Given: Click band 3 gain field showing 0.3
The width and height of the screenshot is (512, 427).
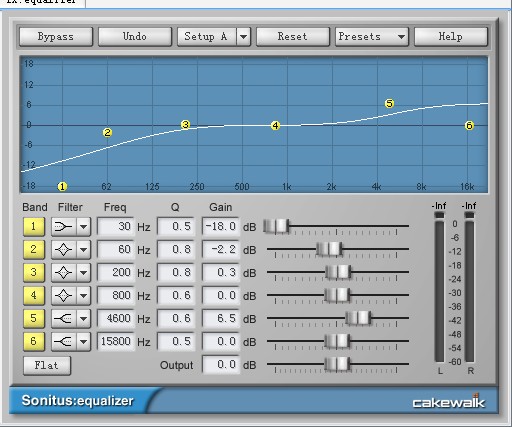Looking at the screenshot, I should pos(221,272).
